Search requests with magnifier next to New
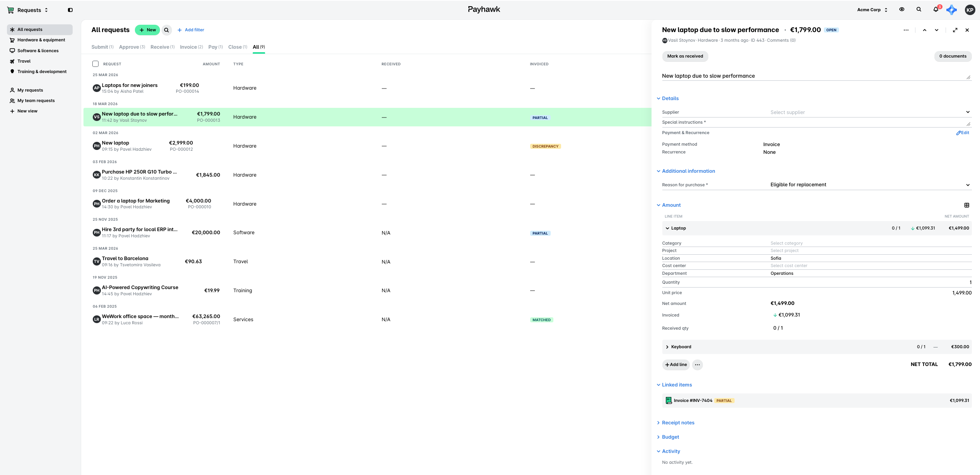 167,30
